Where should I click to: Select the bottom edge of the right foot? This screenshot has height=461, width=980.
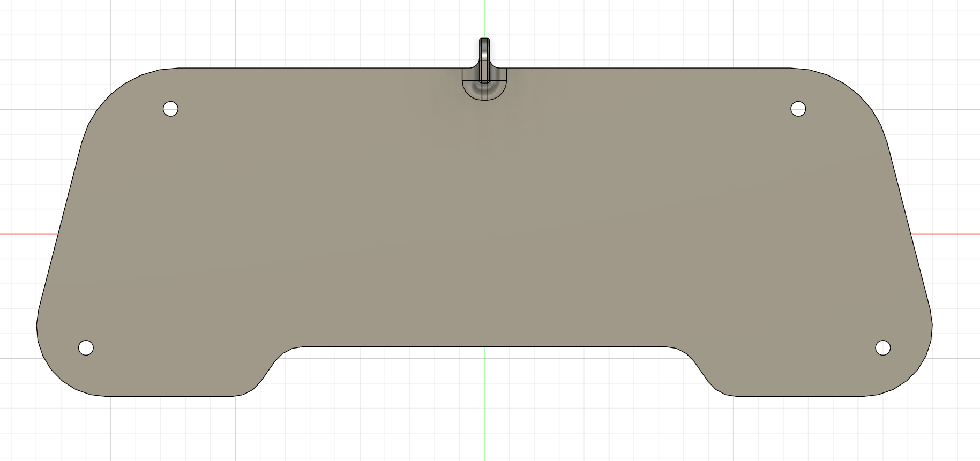798,396
